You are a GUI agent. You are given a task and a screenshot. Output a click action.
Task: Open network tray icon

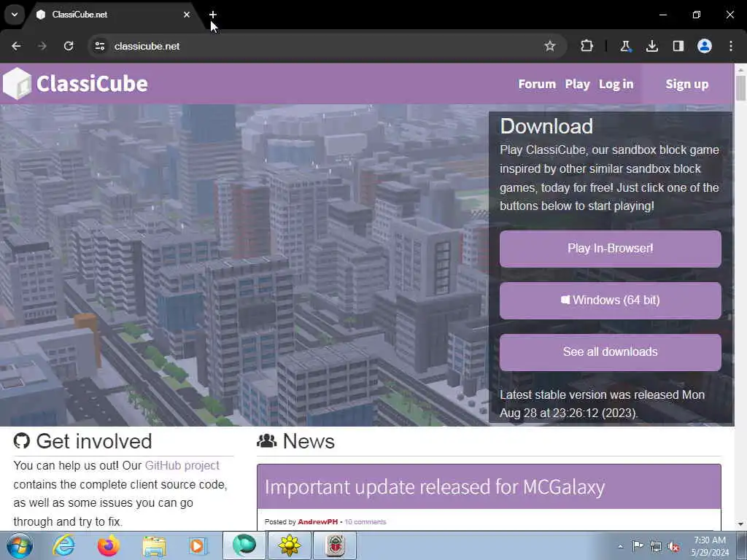pos(656,546)
